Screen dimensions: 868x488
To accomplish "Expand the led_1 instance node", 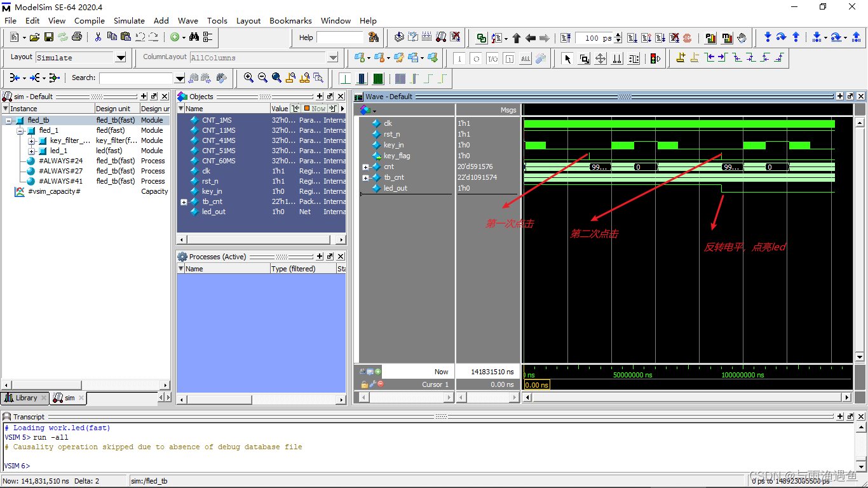I will coord(32,151).
